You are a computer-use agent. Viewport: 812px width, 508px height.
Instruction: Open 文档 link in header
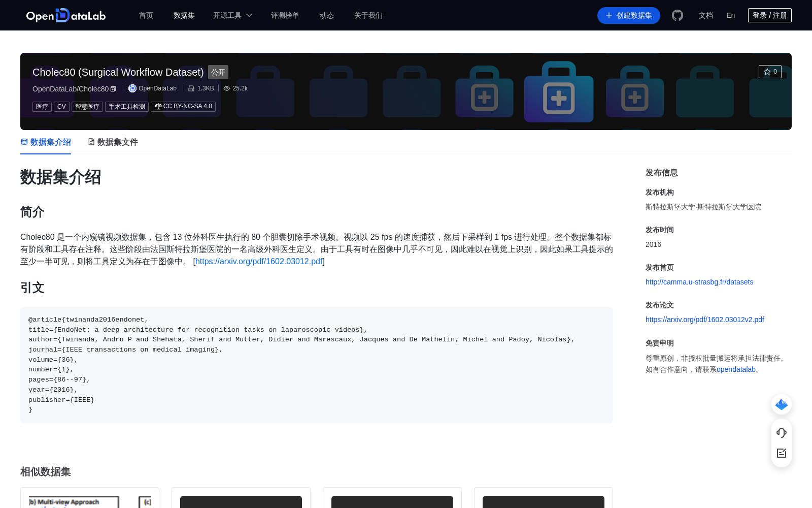pos(706,15)
